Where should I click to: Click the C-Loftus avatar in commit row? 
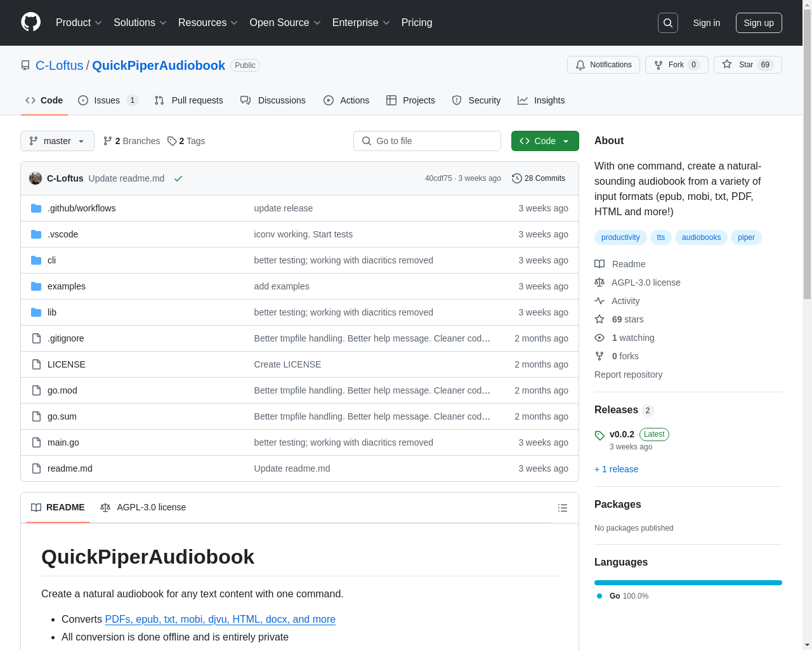point(36,178)
